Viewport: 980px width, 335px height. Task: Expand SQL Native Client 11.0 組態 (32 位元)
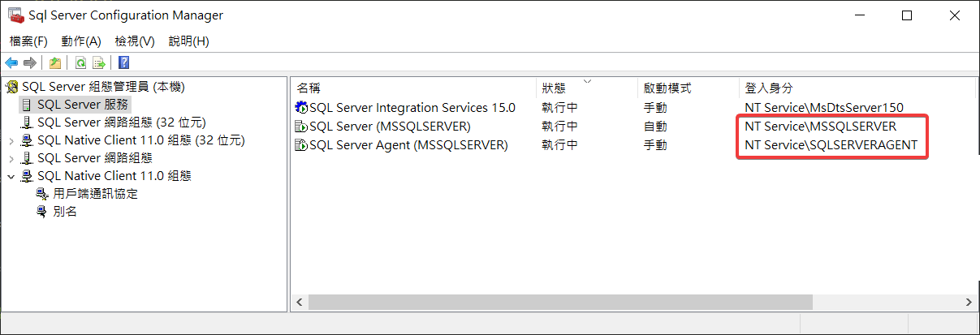(11, 140)
